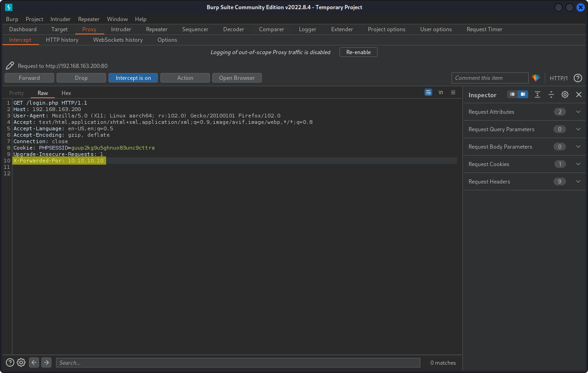The width and height of the screenshot is (588, 373).
Task: Click the Burp Suite logo icon in title bar
Action: tap(9, 7)
